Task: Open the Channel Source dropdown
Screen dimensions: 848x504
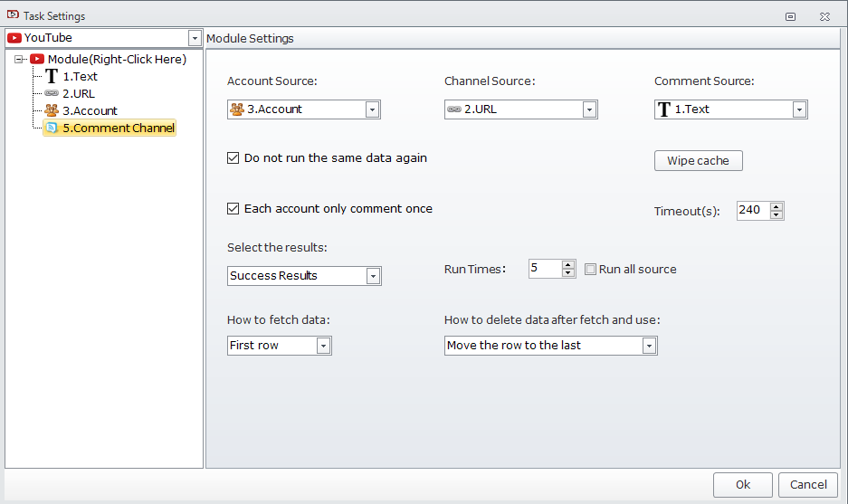Action: pyautogui.click(x=589, y=109)
